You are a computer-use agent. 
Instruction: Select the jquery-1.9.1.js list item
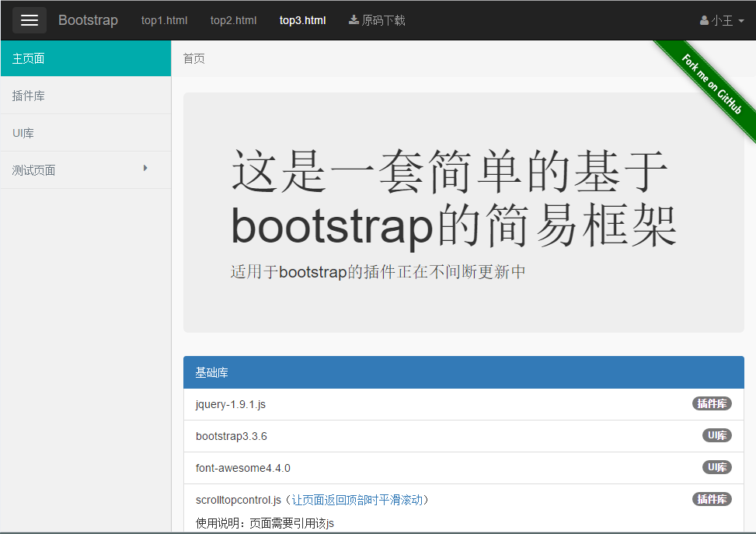coord(464,404)
